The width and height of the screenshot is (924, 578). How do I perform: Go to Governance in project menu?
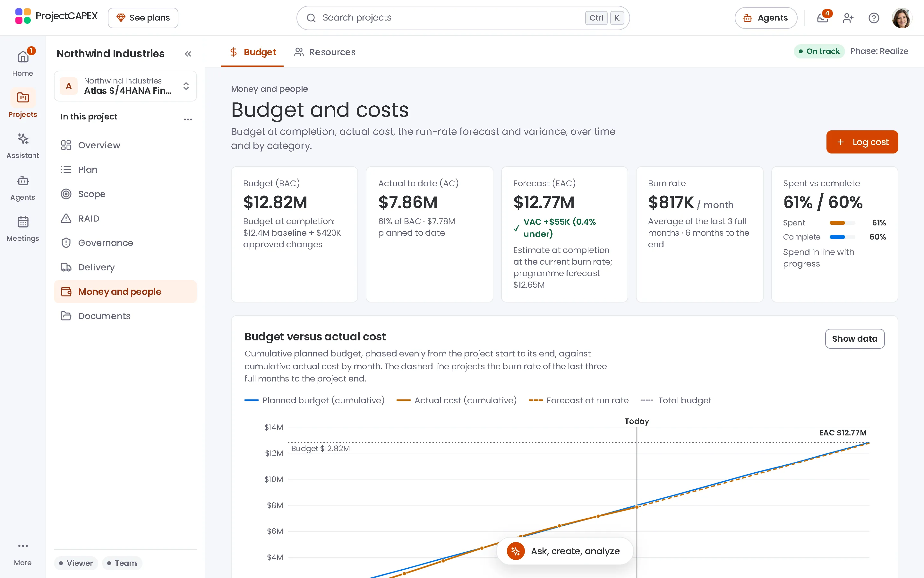tap(126, 243)
